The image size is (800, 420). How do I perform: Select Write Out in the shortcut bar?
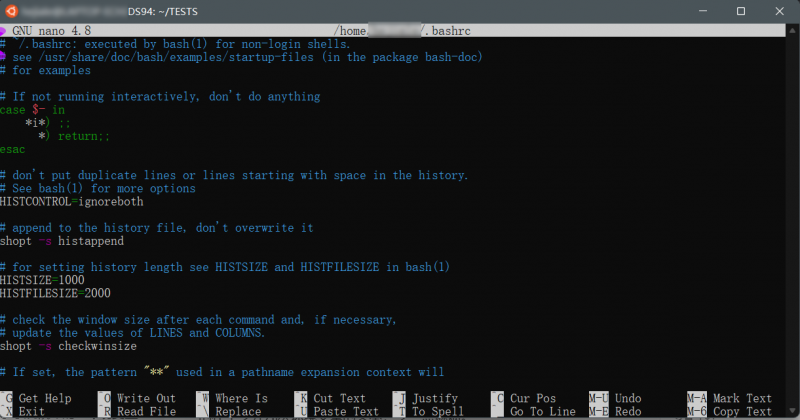click(146, 398)
